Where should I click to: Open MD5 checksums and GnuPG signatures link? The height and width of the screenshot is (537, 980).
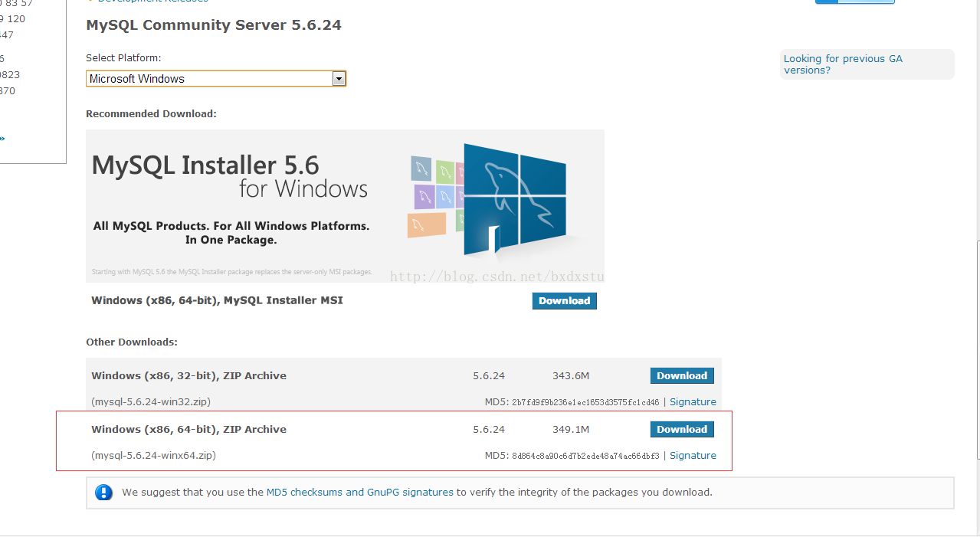[x=359, y=493]
